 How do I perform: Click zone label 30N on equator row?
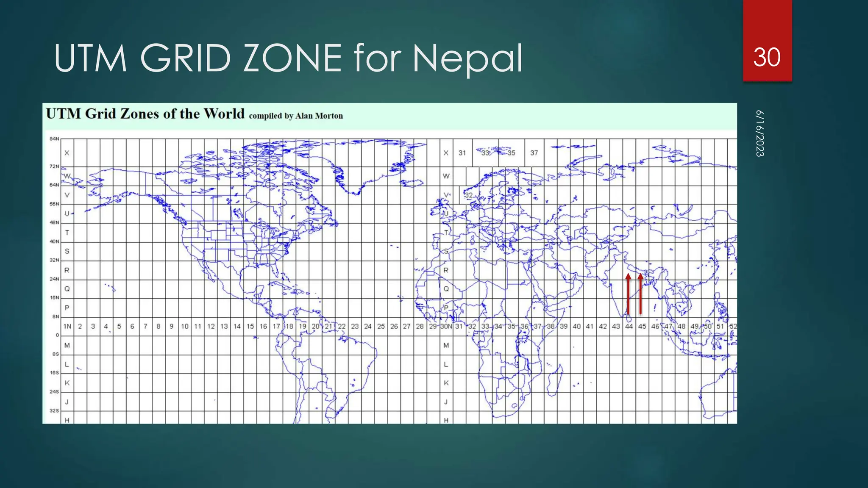click(x=446, y=326)
